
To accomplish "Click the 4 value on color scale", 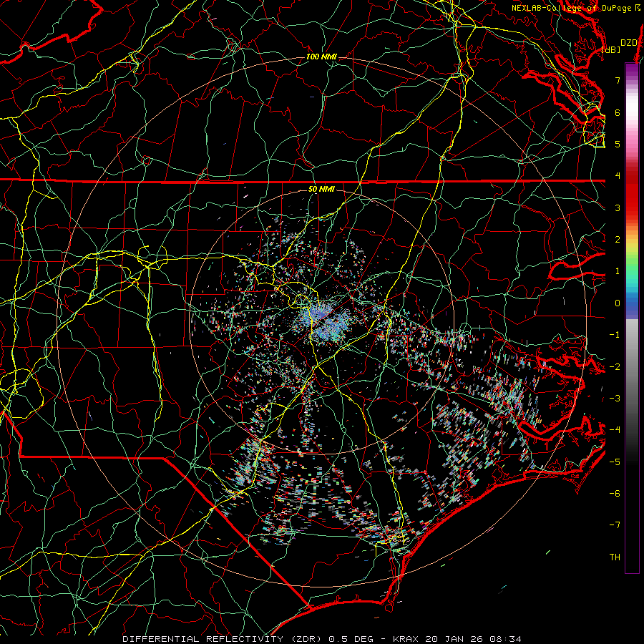I will tap(618, 176).
